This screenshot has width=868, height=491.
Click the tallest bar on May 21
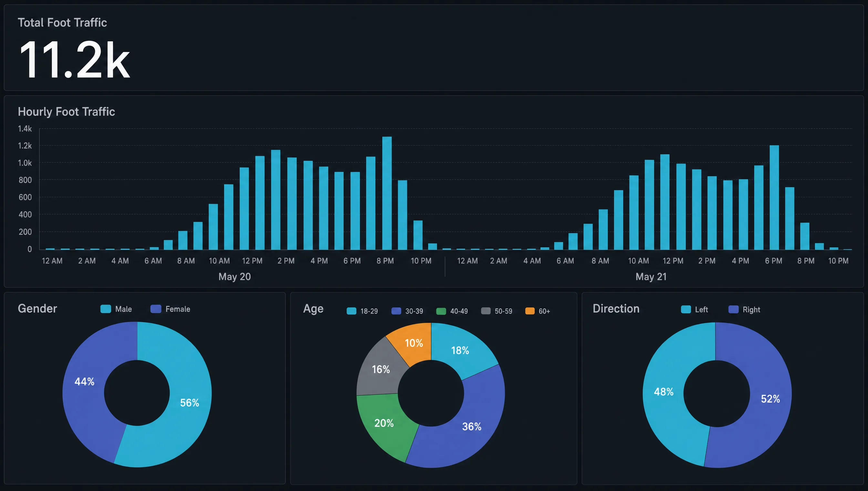click(774, 197)
